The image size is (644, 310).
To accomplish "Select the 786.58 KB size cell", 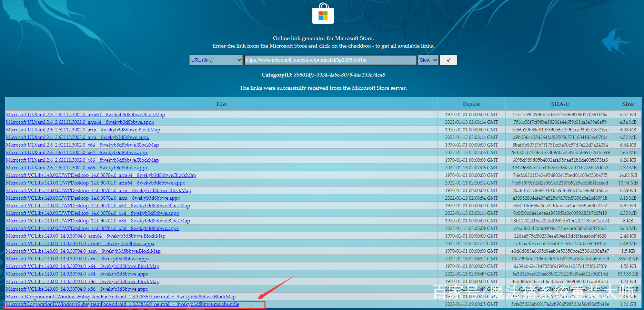I will point(628,259).
